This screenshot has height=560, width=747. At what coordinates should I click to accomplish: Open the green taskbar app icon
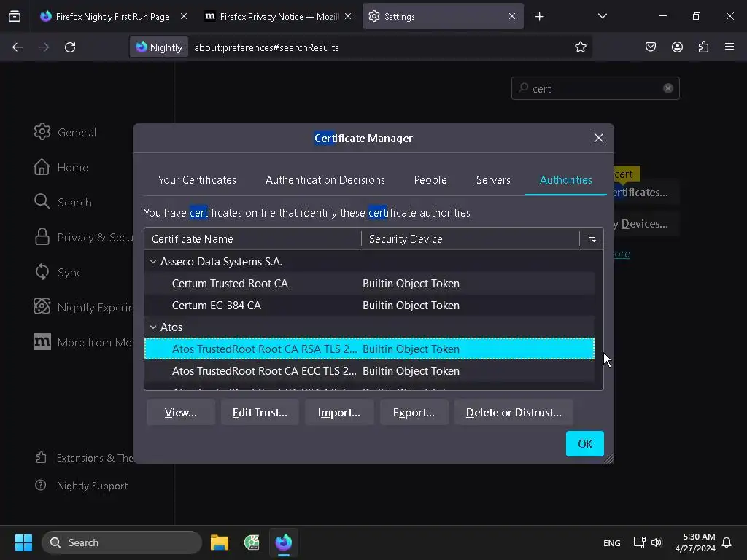point(252,542)
